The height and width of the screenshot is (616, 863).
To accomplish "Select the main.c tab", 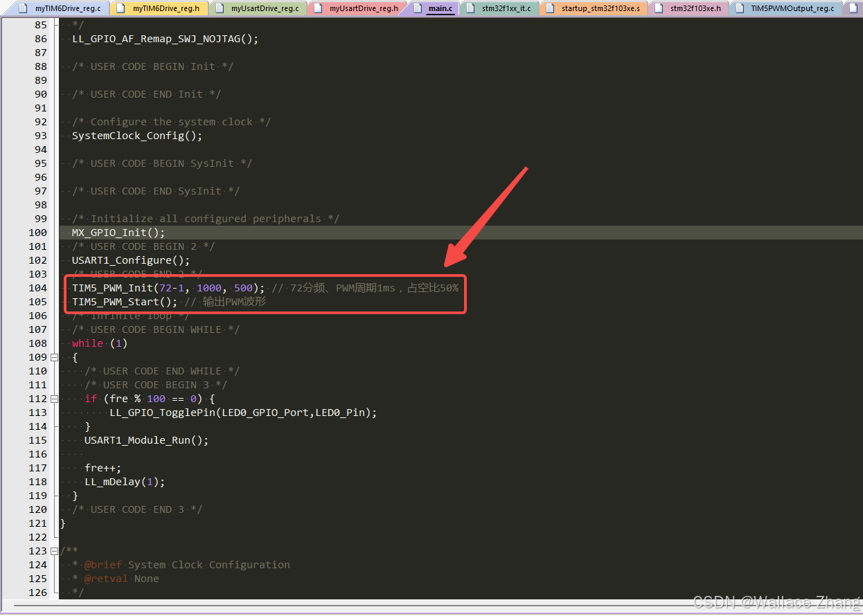I will coord(432,8).
